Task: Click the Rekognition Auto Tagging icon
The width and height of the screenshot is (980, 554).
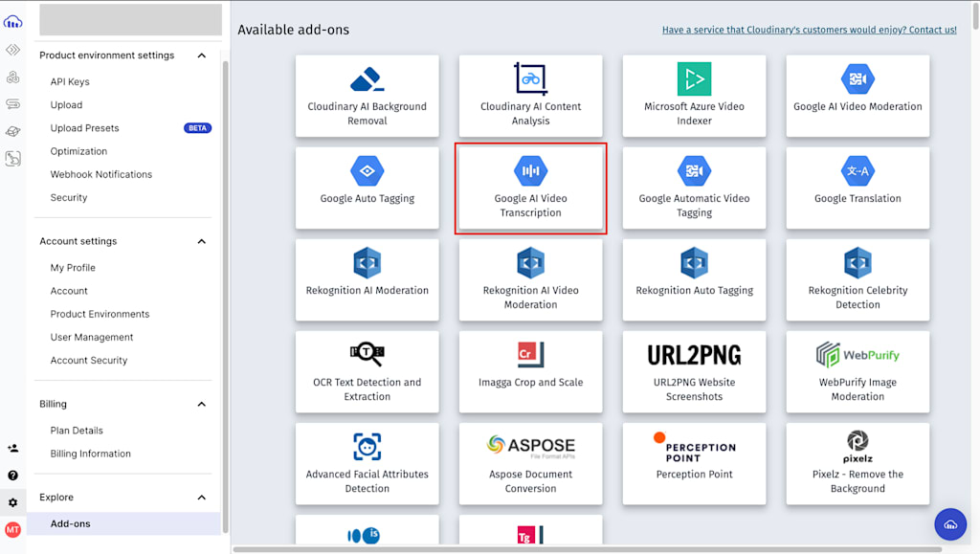Action: pos(694,263)
